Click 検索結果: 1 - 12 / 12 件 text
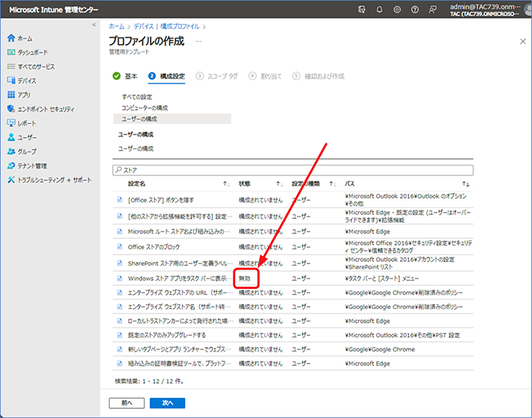Screen dimensions: 532x418 click(149, 381)
